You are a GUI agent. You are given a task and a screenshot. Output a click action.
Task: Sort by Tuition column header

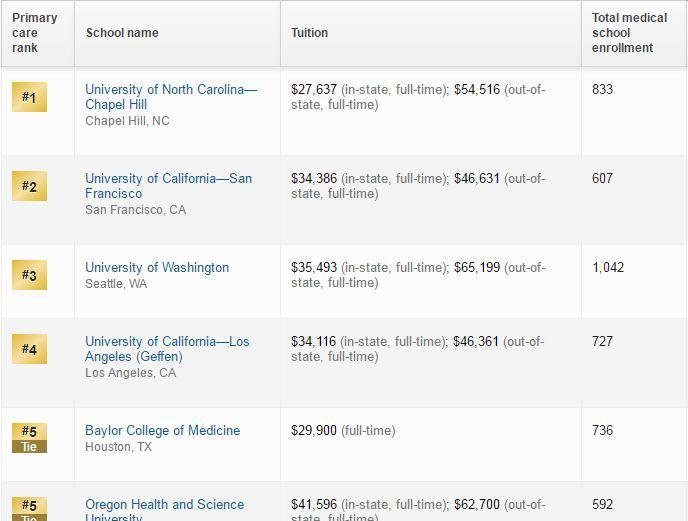click(309, 33)
